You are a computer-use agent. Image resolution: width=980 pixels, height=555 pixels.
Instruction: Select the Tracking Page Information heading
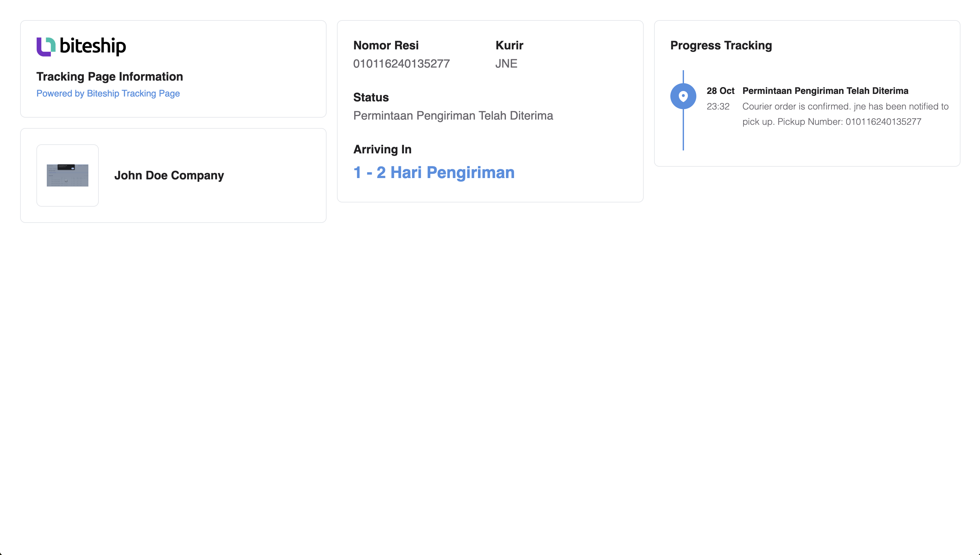point(110,77)
